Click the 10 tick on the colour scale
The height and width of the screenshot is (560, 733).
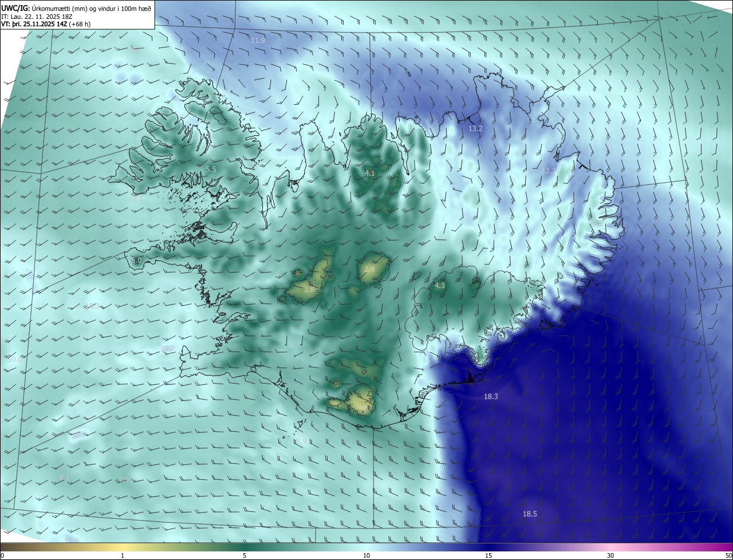pyautogui.click(x=366, y=555)
